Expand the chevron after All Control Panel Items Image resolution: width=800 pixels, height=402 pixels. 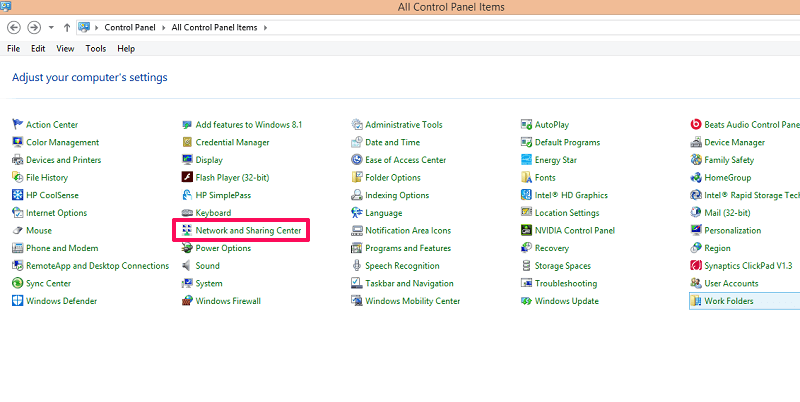[265, 28]
